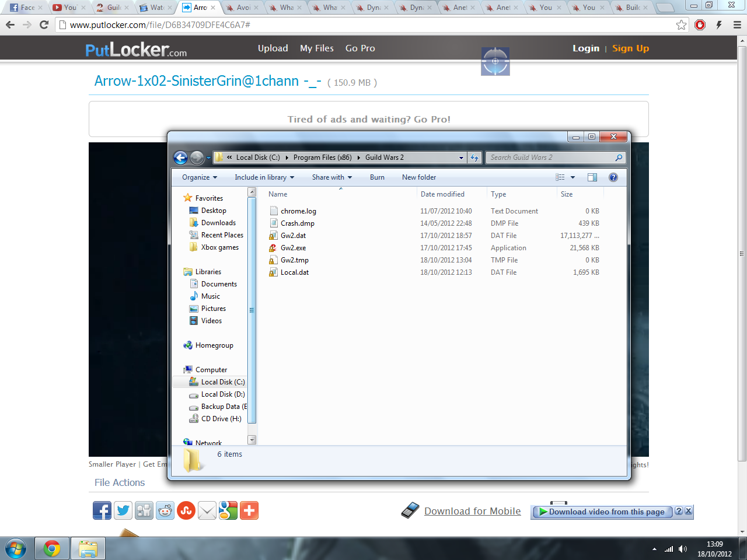Image resolution: width=747 pixels, height=560 pixels.
Task: Click the Explorer Back arrow button
Action: click(180, 157)
